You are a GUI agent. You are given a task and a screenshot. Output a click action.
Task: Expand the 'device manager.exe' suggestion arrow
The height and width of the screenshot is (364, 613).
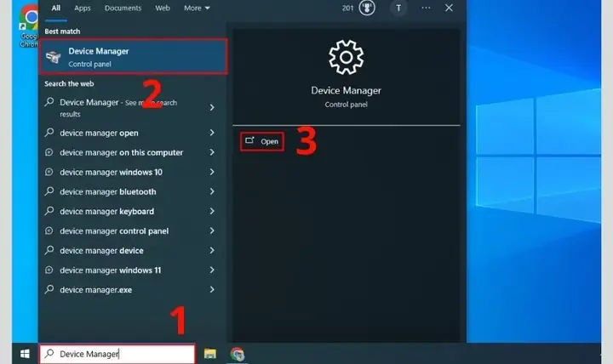click(212, 289)
